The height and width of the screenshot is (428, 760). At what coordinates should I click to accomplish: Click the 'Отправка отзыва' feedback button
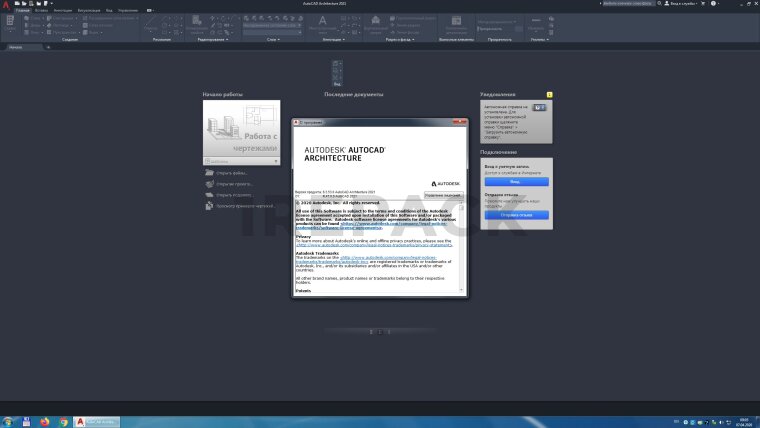[515, 215]
